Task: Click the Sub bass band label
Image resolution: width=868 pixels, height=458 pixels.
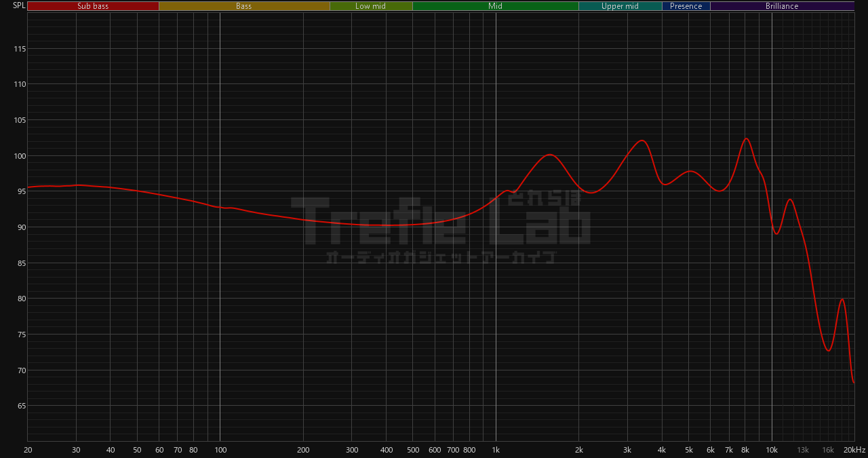Action: pos(93,6)
